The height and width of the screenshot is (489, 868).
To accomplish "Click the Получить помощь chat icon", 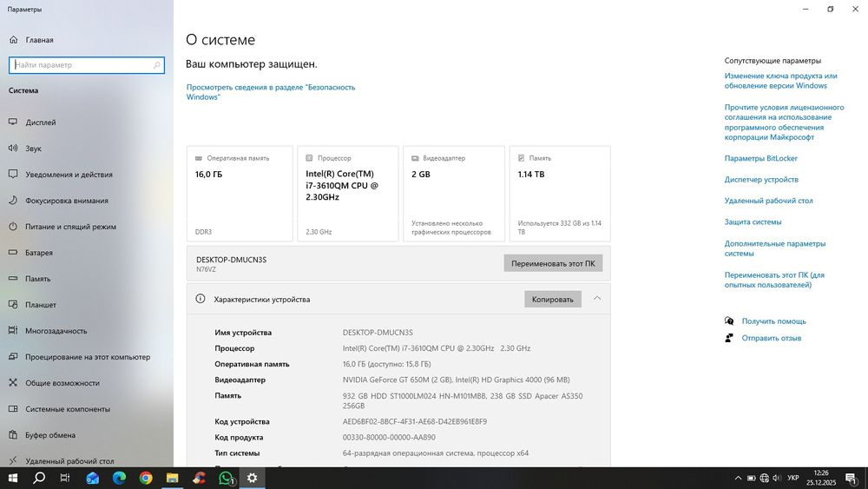I will 729,321.
